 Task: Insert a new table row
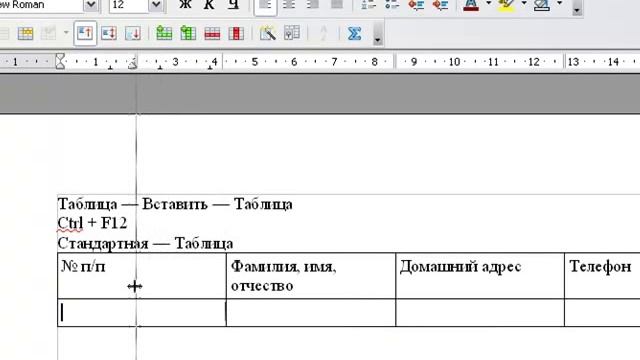[x=164, y=33]
